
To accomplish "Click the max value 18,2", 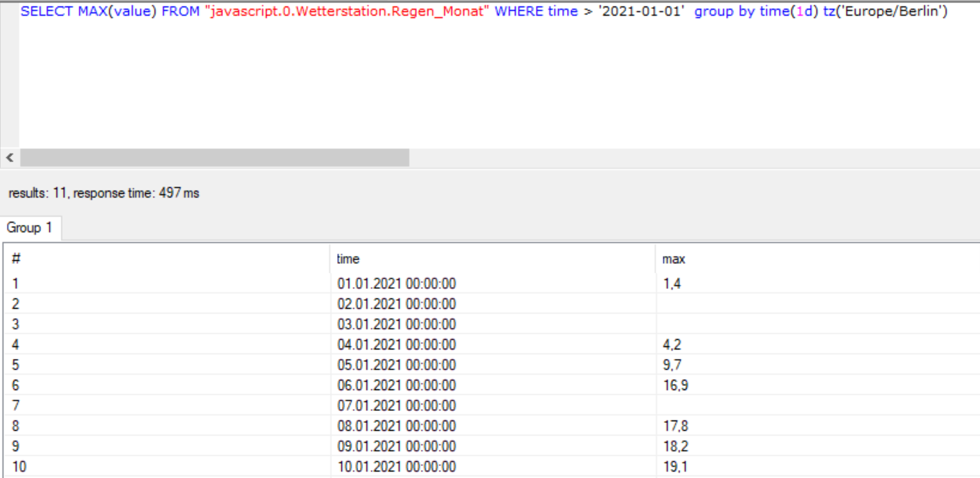I will point(676,446).
